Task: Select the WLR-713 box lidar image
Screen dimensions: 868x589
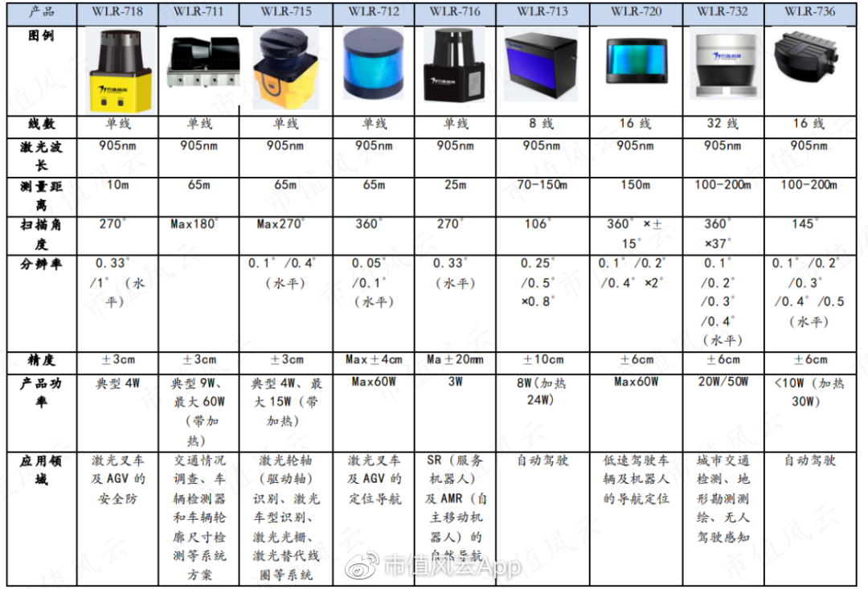Action: pos(541,65)
